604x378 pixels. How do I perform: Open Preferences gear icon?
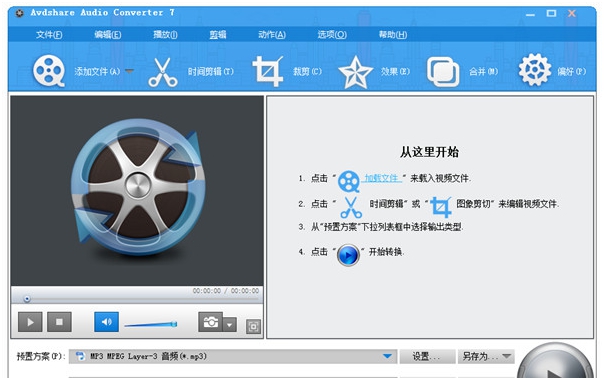click(535, 70)
